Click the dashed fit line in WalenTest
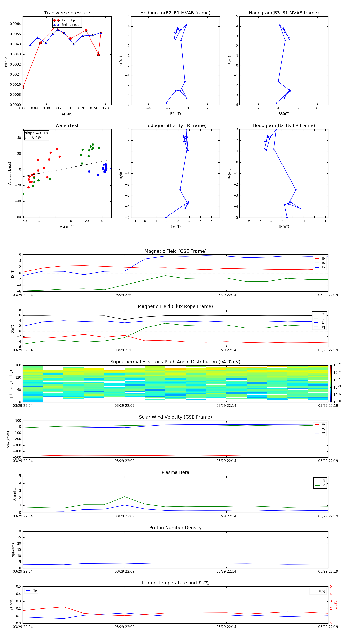The height and width of the screenshot is (644, 351). tap(67, 168)
